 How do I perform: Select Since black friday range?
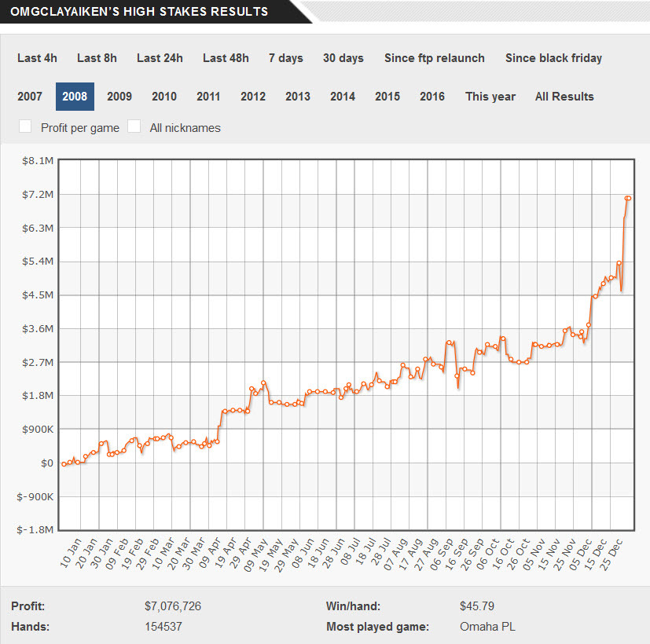tap(553, 58)
